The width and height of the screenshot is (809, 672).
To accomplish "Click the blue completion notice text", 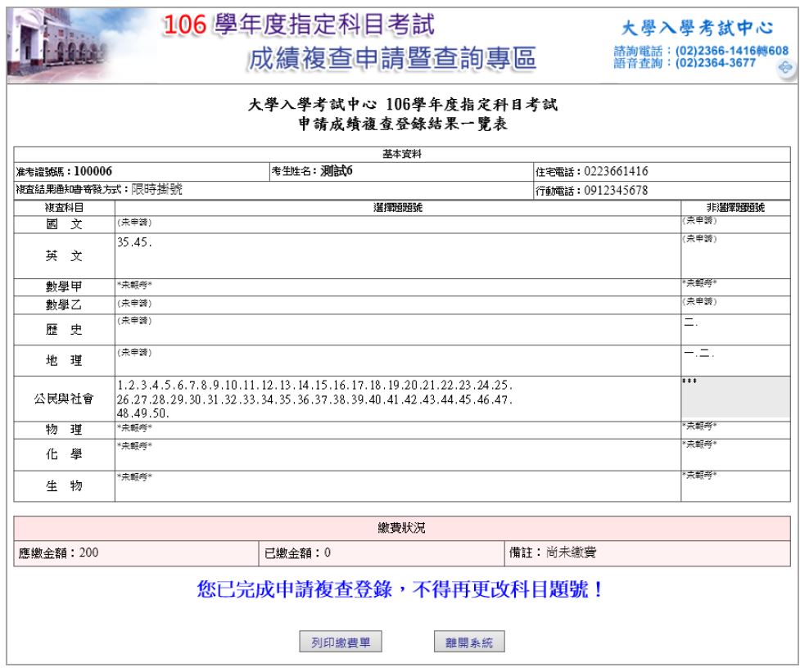I will tap(400, 589).
